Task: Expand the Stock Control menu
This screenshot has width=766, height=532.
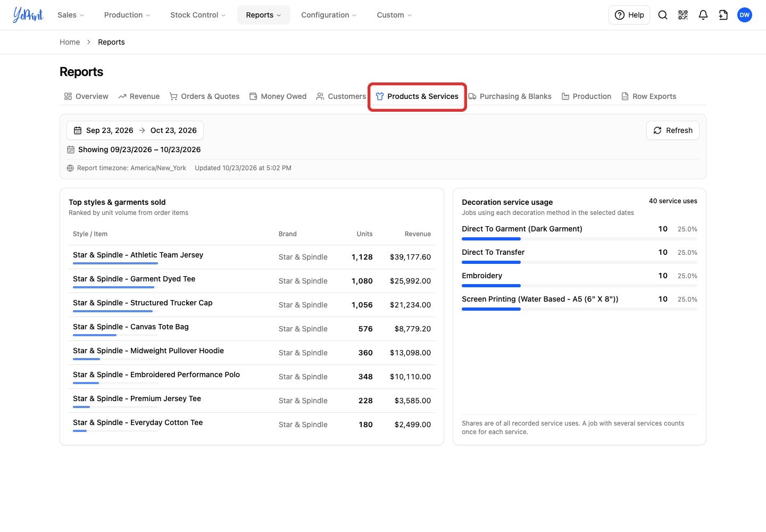Action: tap(198, 15)
